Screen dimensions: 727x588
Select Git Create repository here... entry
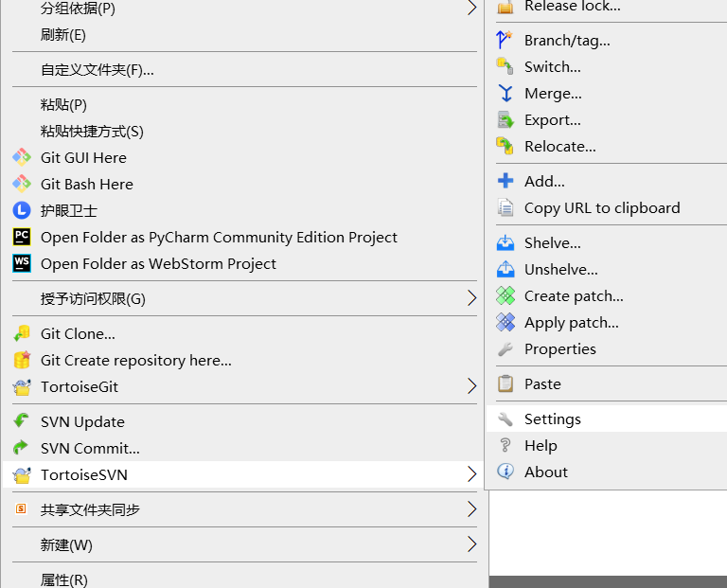[244, 360]
